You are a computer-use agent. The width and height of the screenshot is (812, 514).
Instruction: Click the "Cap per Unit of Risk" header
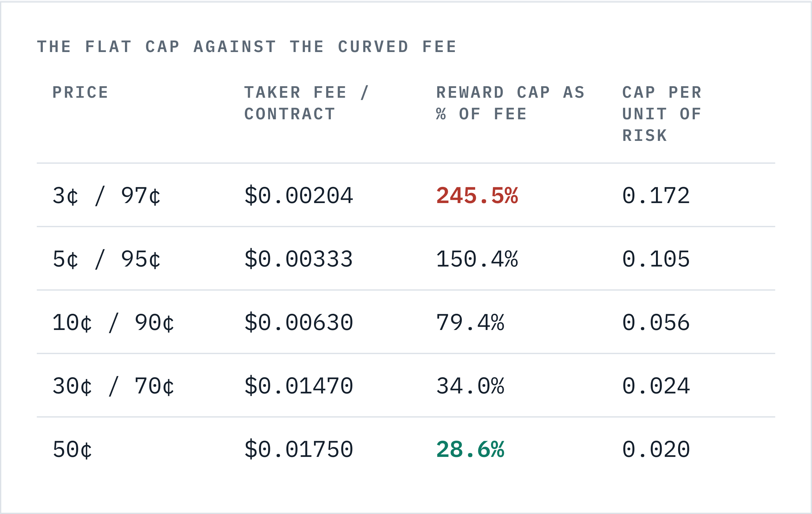662,114
